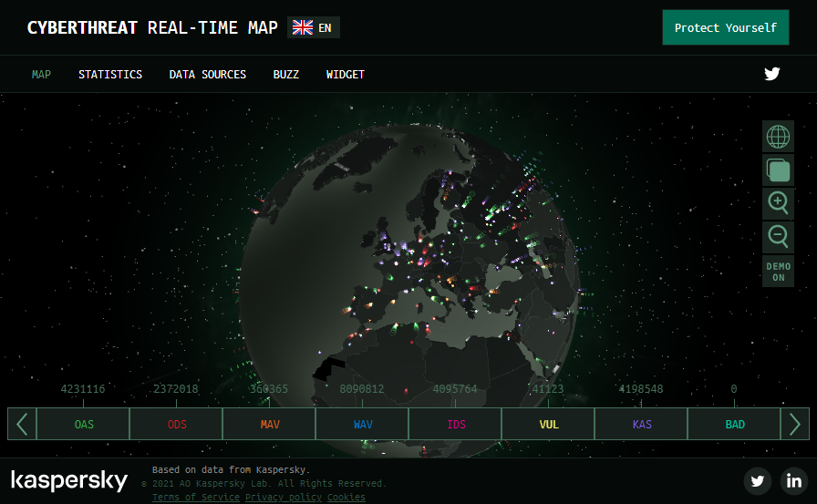Toggle BAD detection type
The width and height of the screenshot is (817, 504).
coord(735,425)
